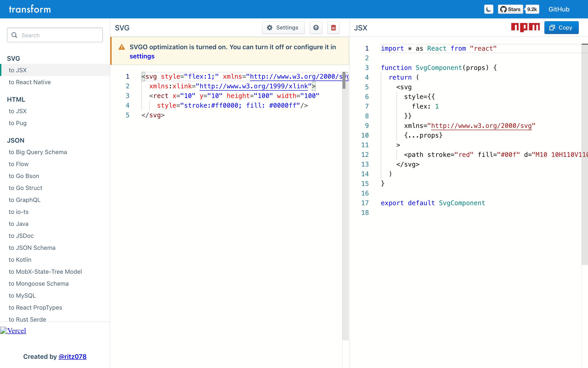Open the GitHub link in header
This screenshot has height=368, width=588.
[559, 9]
